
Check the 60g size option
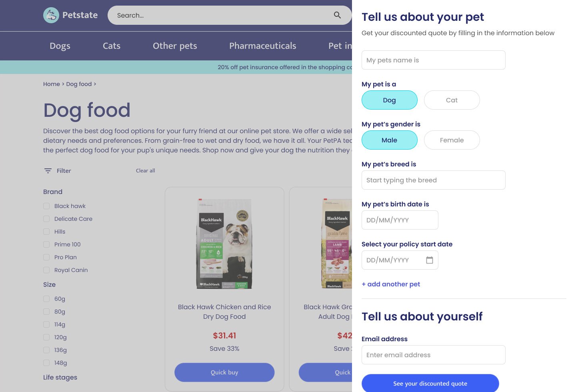click(46, 299)
